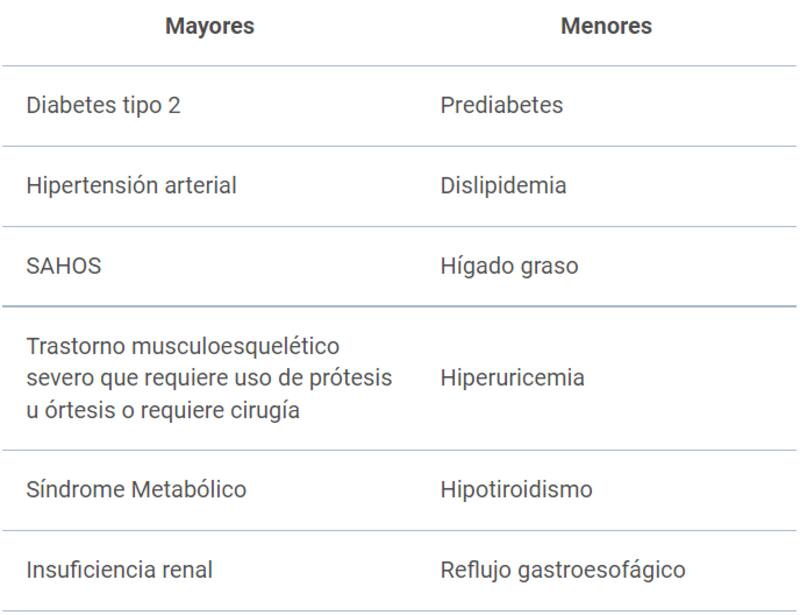This screenshot has height=615, width=800.
Task: Click the Mayores column header
Action: pyautogui.click(x=209, y=27)
